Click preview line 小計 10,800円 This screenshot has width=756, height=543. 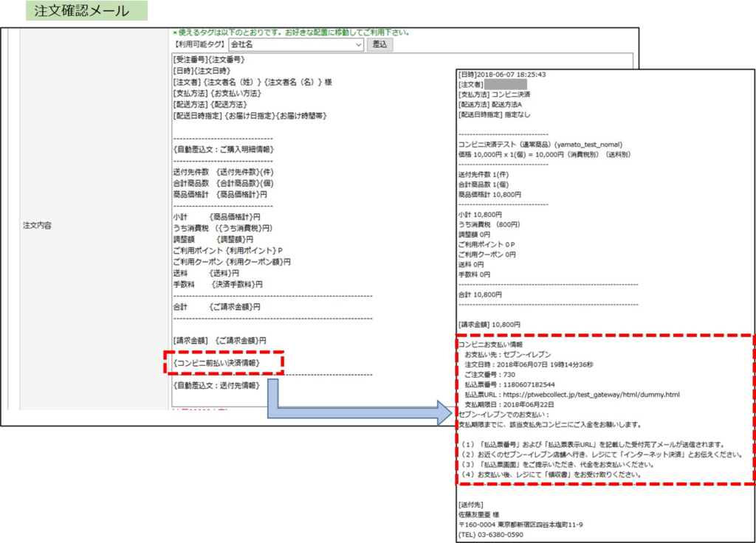(480, 215)
